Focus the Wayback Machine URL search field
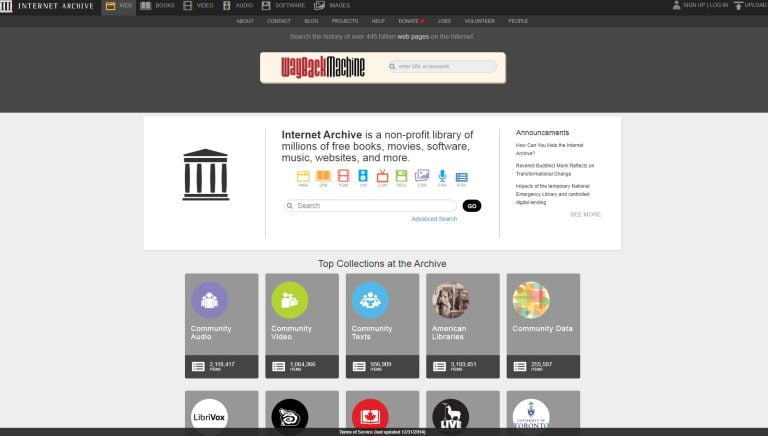The image size is (768, 436). (442, 67)
